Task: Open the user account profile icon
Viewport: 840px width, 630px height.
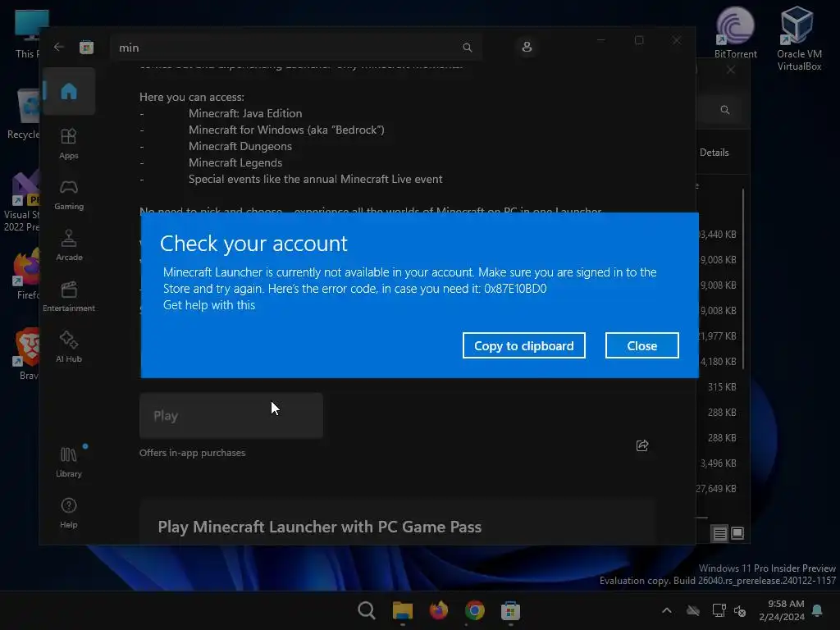Action: [x=527, y=47]
